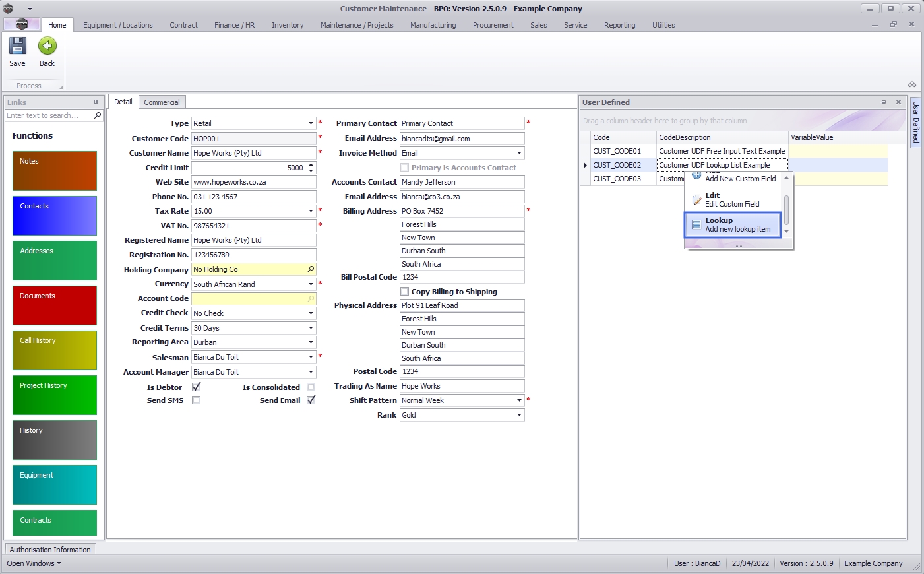Click the blue Contacts tile
Viewport: 924px width, 574px height.
pos(55,216)
